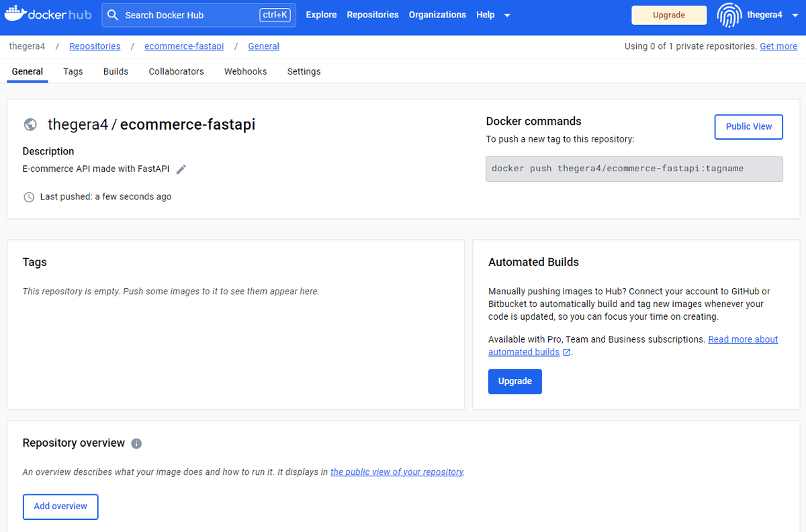The width and height of the screenshot is (806, 532).
Task: Open the Collaborators tab
Action: pos(176,71)
